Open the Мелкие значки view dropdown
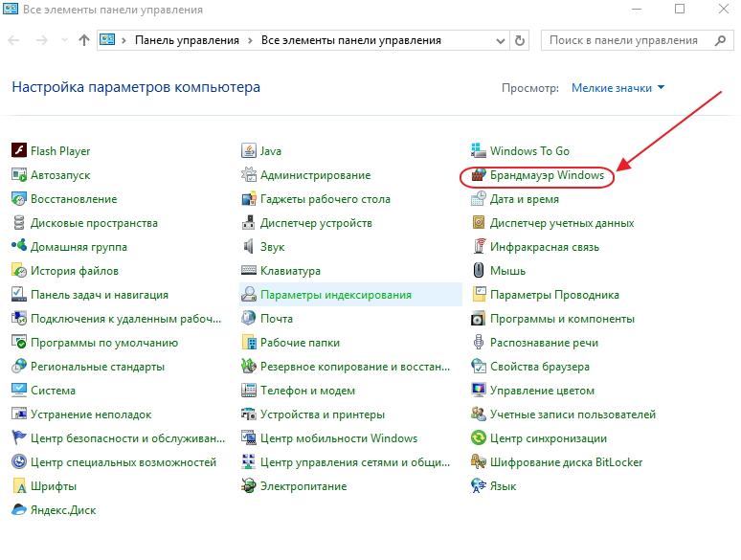The width and height of the screenshot is (741, 560). [617, 87]
